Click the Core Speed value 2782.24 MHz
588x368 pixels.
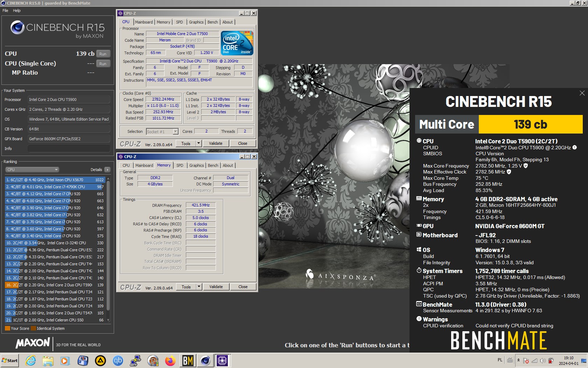click(x=163, y=99)
